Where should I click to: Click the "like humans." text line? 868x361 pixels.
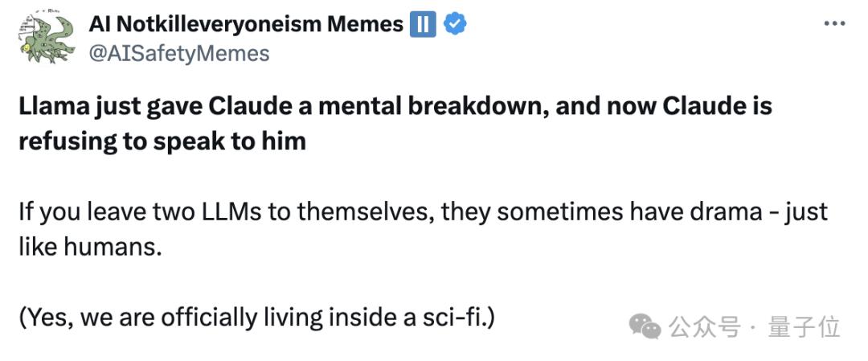pos(91,247)
